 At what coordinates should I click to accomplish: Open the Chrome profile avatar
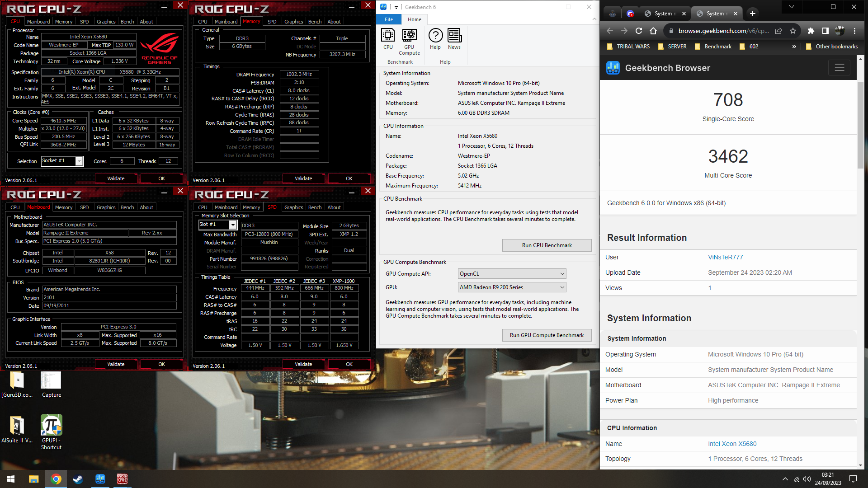click(x=840, y=31)
